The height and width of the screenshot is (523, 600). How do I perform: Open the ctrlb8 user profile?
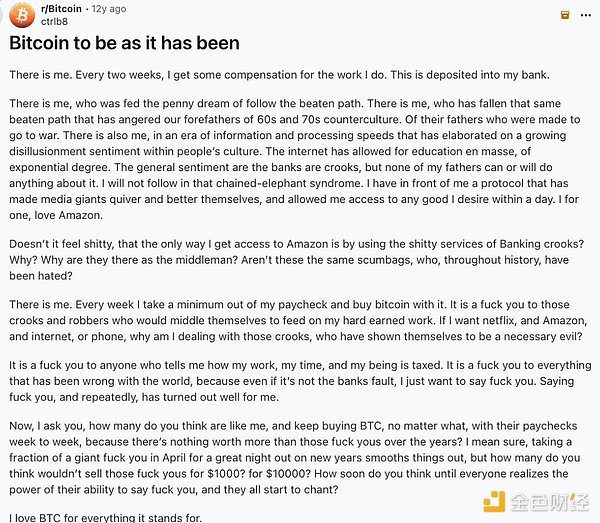tap(57, 21)
